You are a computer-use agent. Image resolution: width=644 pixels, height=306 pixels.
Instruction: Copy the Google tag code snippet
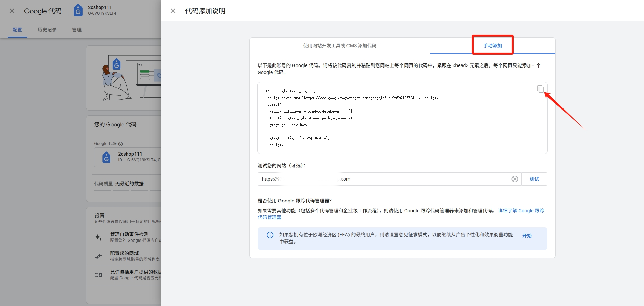(x=540, y=89)
